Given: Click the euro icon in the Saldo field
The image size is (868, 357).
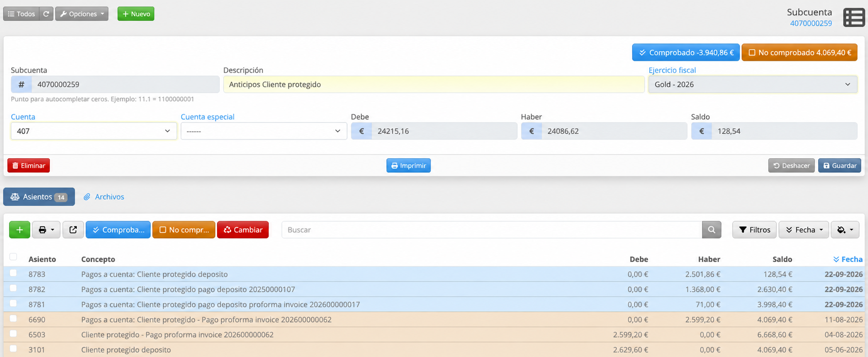Looking at the screenshot, I should pyautogui.click(x=702, y=131).
